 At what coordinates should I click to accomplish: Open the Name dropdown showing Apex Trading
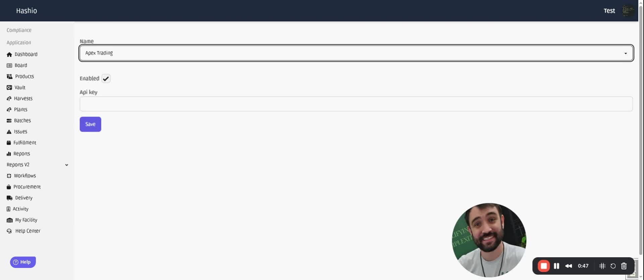coord(356,53)
